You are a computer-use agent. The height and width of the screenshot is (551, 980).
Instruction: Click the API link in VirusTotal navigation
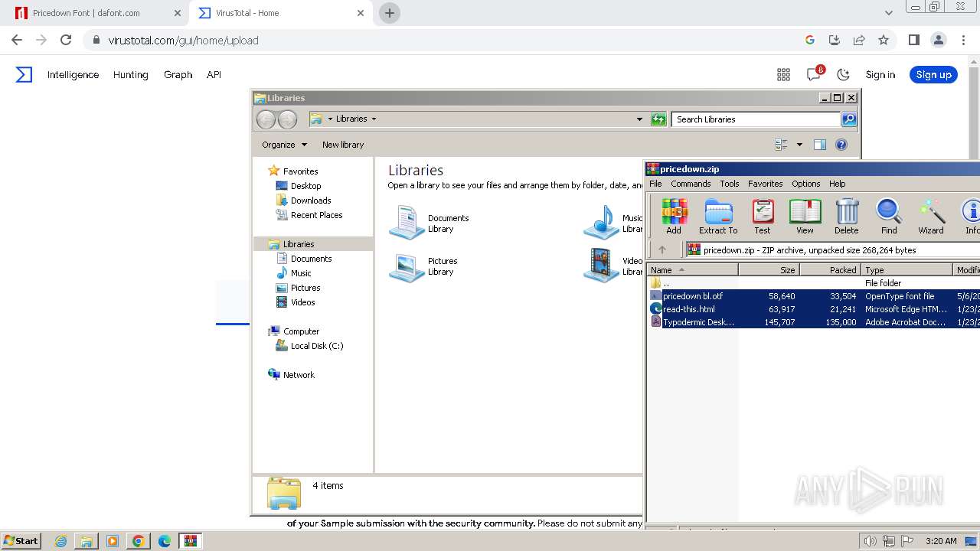(214, 74)
